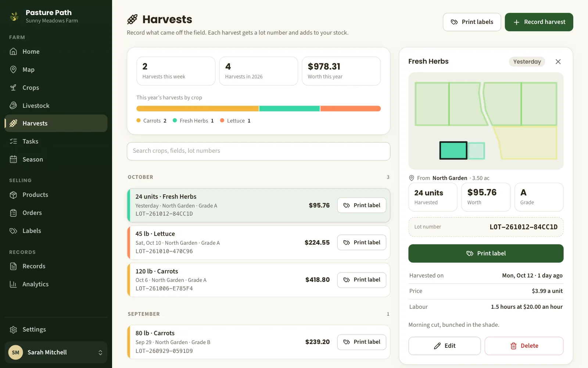The width and height of the screenshot is (588, 368).
Task: Print label for Lettuce row
Action: pos(362,243)
